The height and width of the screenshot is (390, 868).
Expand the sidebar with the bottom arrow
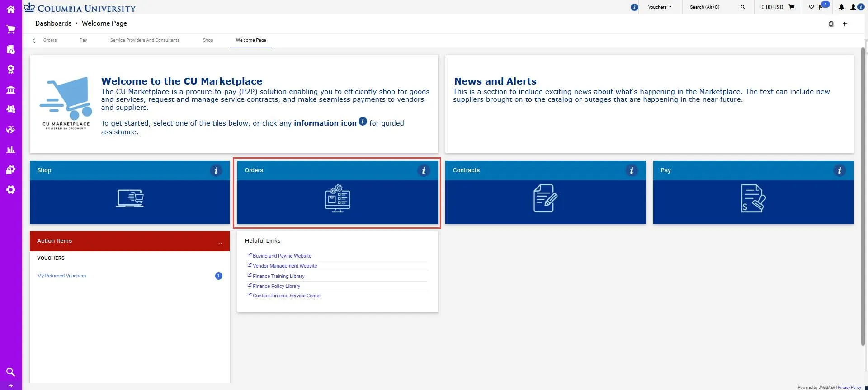click(11, 386)
